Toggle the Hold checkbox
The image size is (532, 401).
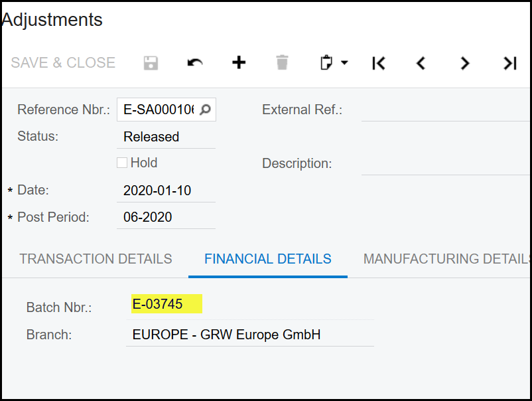click(x=122, y=163)
